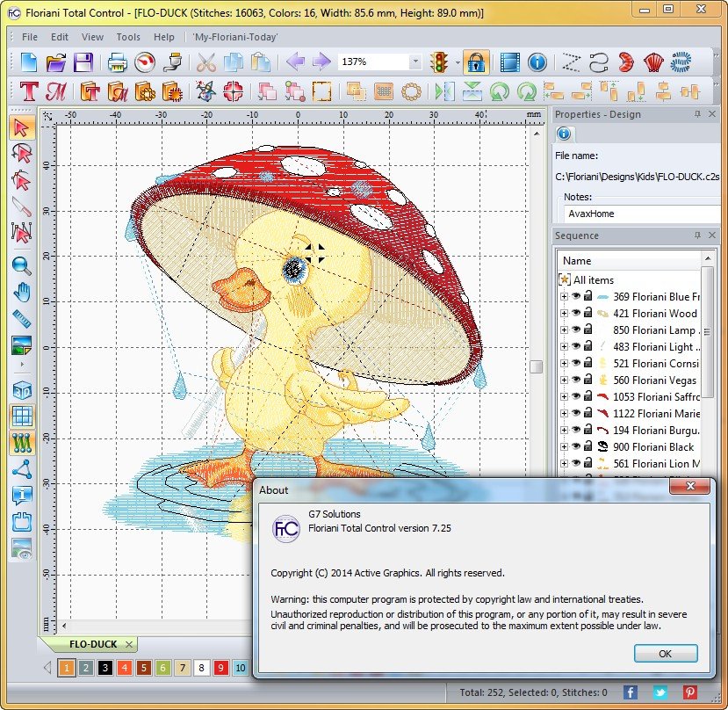
Task: Click the red crosshair center icon
Action: (x=233, y=91)
